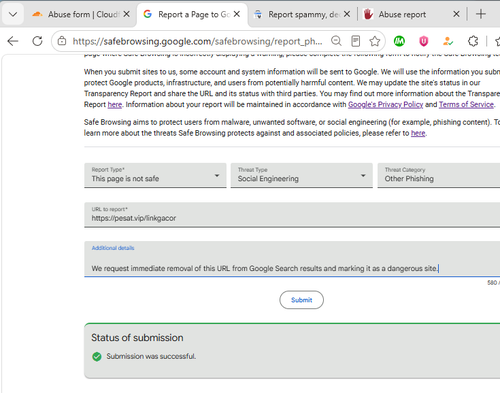The image size is (500, 393).
Task: Reload the current page
Action: [37, 41]
